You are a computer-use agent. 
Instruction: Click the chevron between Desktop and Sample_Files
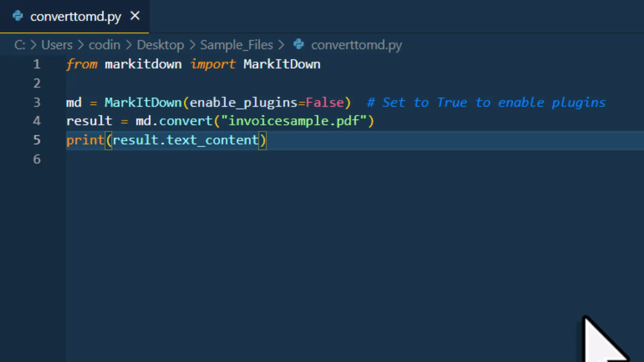point(193,45)
